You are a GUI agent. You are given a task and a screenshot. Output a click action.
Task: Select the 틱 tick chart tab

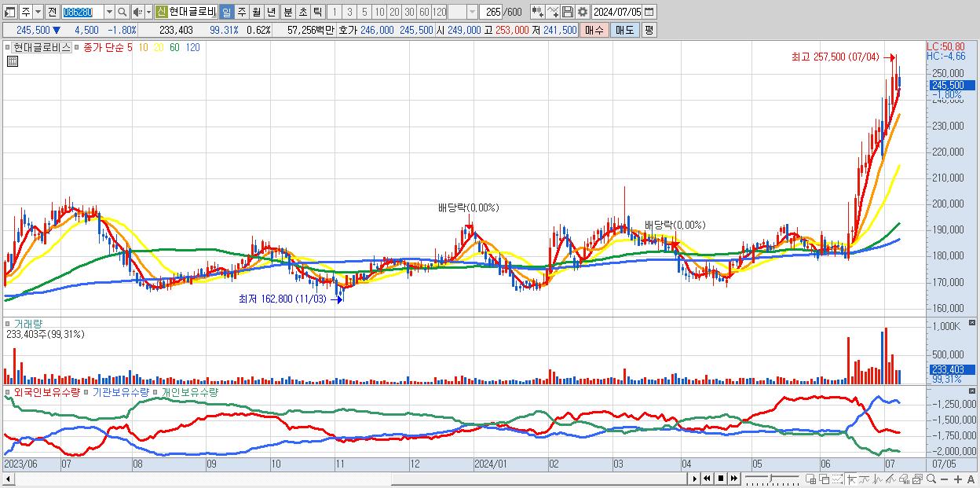point(317,12)
